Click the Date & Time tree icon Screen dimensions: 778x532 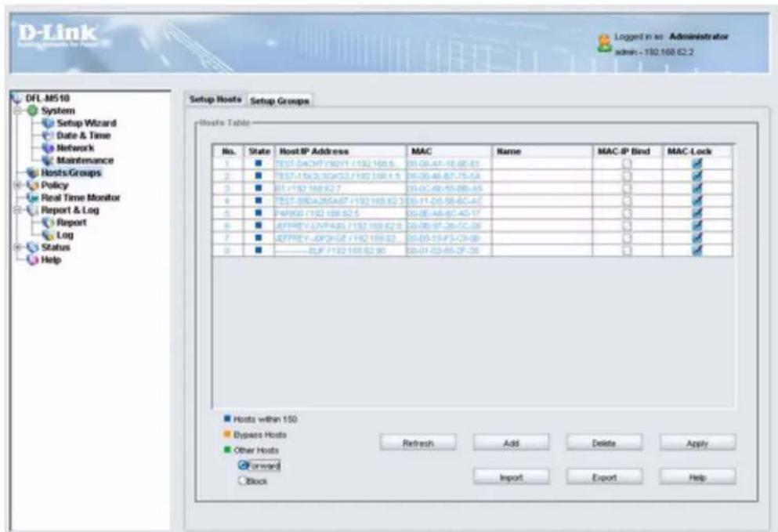[x=48, y=136]
